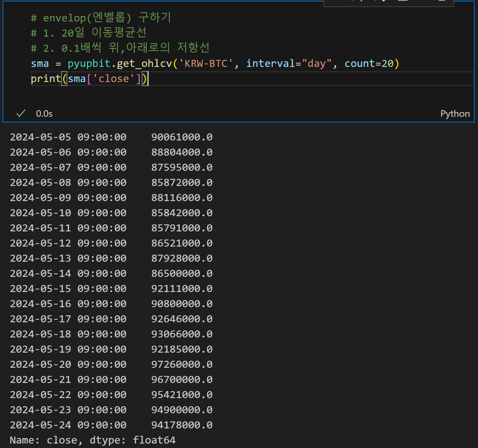478x448 pixels.
Task: Click output date 2024-05-08 09:00:00
Action: [68, 183]
